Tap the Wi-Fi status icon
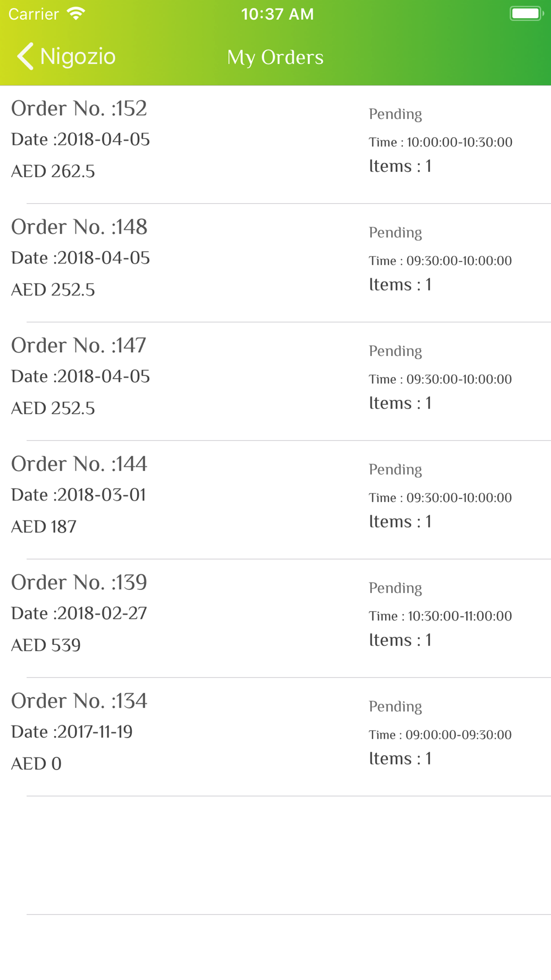Image resolution: width=551 pixels, height=980 pixels. 75,14
